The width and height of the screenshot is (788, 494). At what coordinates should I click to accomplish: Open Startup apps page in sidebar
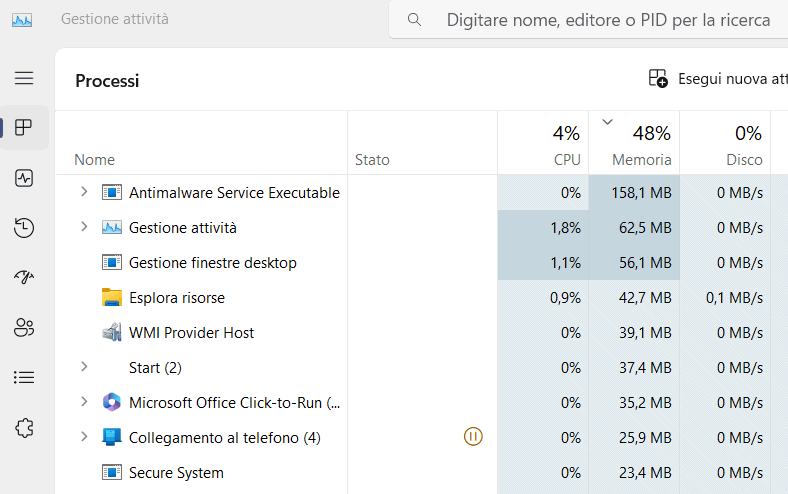(x=24, y=278)
